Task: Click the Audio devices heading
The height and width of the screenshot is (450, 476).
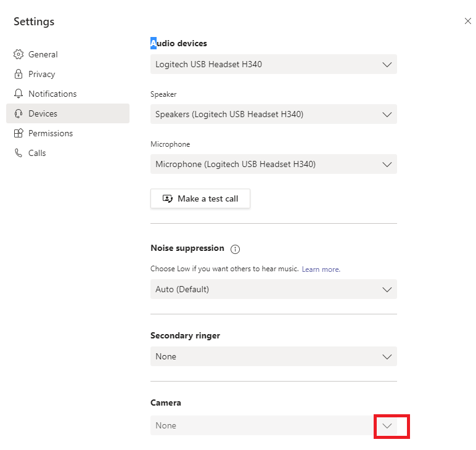Action: (x=179, y=43)
